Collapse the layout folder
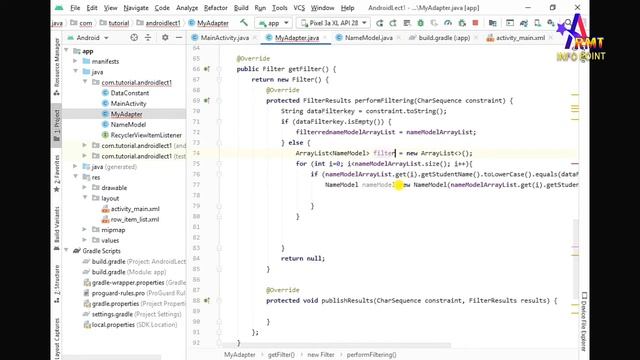This screenshot has width=640, height=360. pos(85,198)
